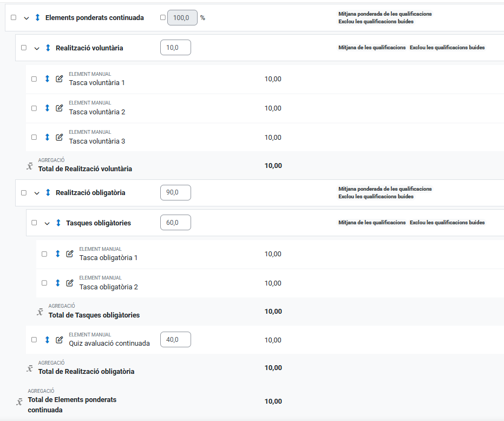Enable the checkbox beside the 100,0 weight
This screenshot has width=504, height=421.
tap(163, 18)
